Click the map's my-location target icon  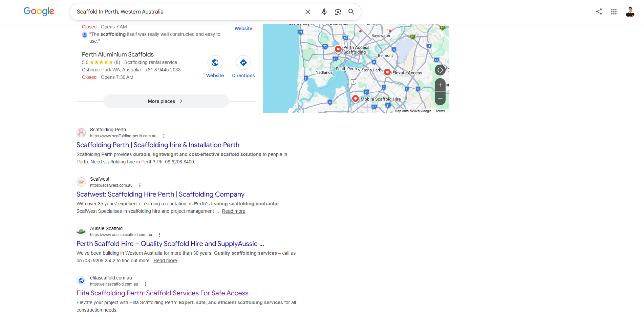pos(440,70)
